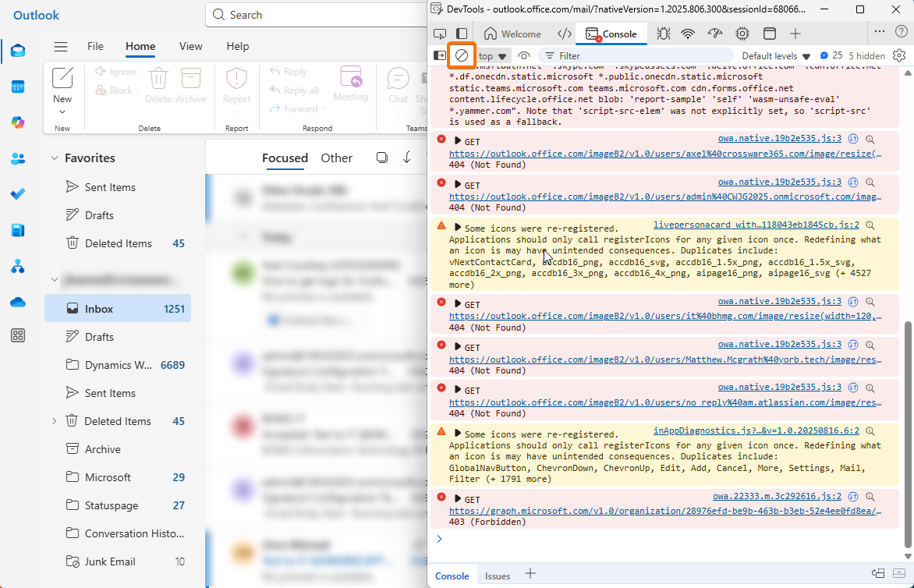Image resolution: width=914 pixels, height=588 pixels.
Task: Toggle the console sidebar panel
Action: click(440, 56)
